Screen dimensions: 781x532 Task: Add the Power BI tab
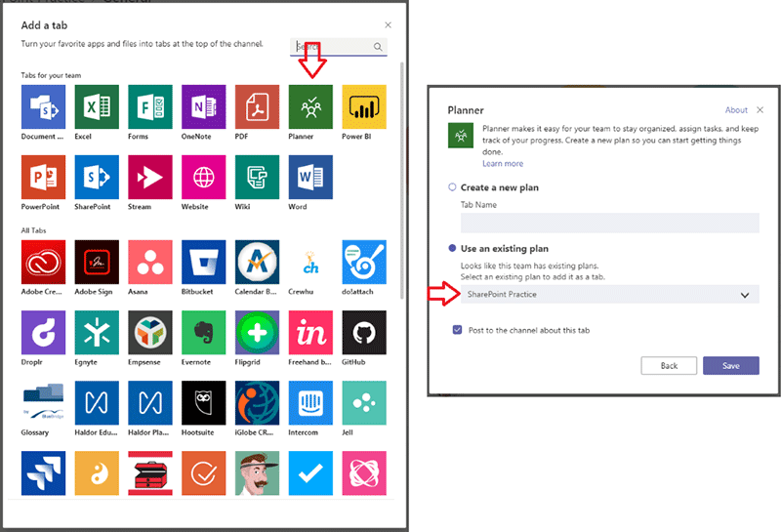click(364, 106)
